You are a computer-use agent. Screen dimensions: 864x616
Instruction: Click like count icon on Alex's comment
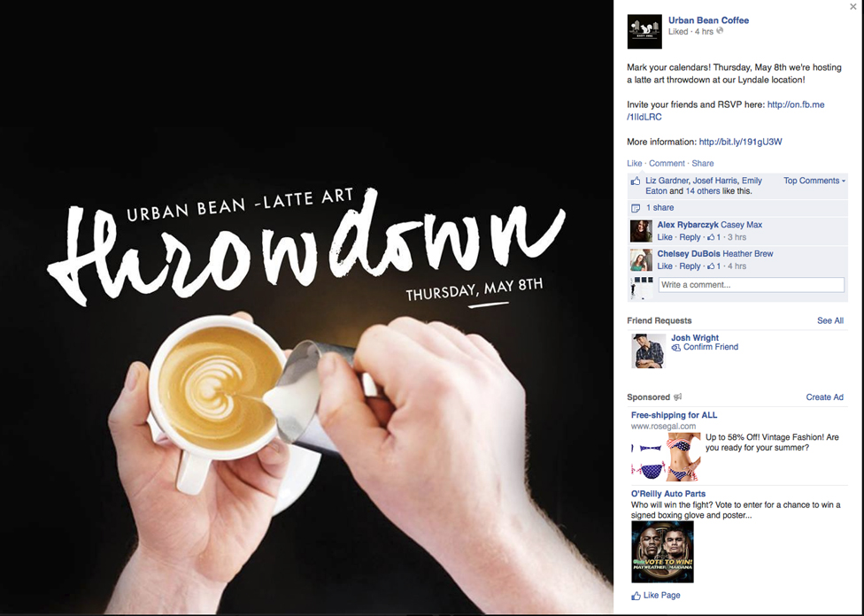pos(711,237)
